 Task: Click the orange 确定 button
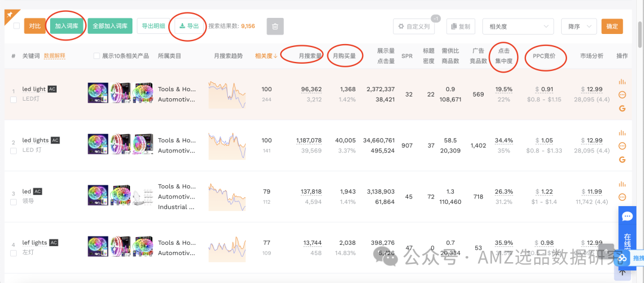click(x=612, y=26)
